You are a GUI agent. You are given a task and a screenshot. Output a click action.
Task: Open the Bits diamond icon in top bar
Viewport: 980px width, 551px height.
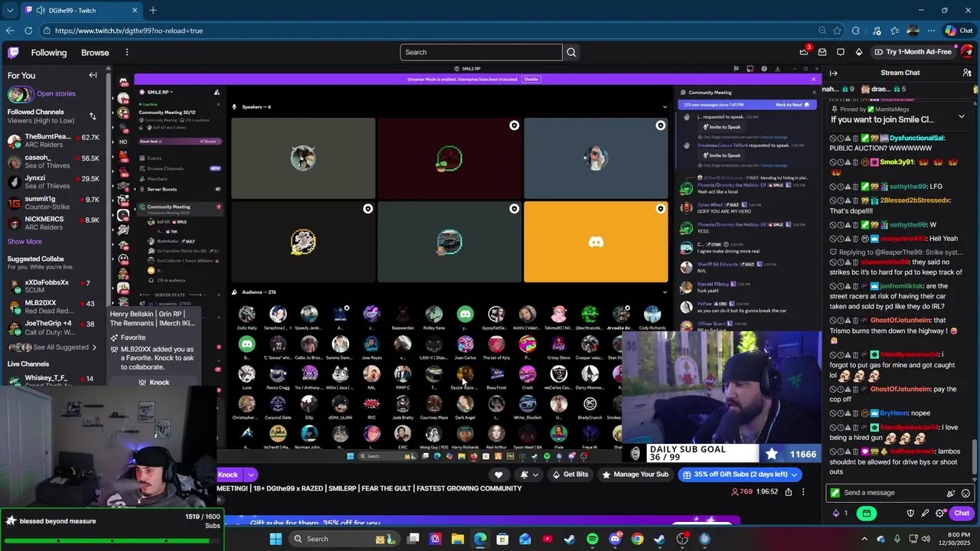859,52
